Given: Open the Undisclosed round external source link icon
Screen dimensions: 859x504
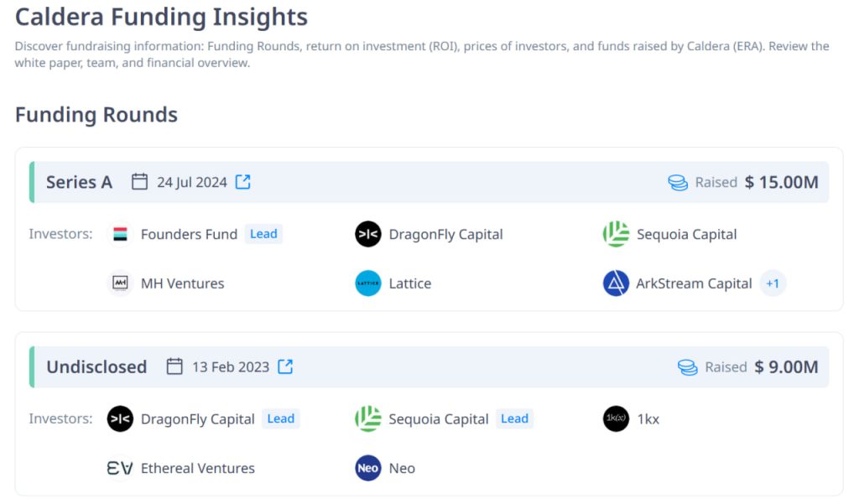Looking at the screenshot, I should [285, 366].
